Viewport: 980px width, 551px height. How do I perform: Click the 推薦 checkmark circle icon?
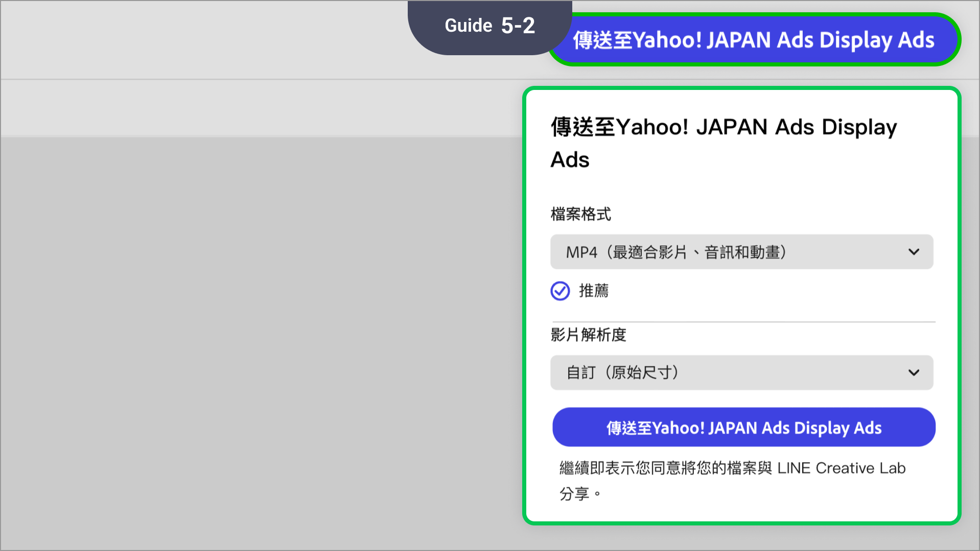click(x=560, y=291)
